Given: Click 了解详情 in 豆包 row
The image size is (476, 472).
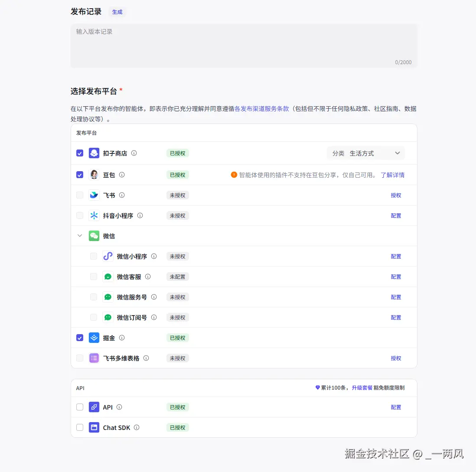Looking at the screenshot, I should (x=392, y=175).
